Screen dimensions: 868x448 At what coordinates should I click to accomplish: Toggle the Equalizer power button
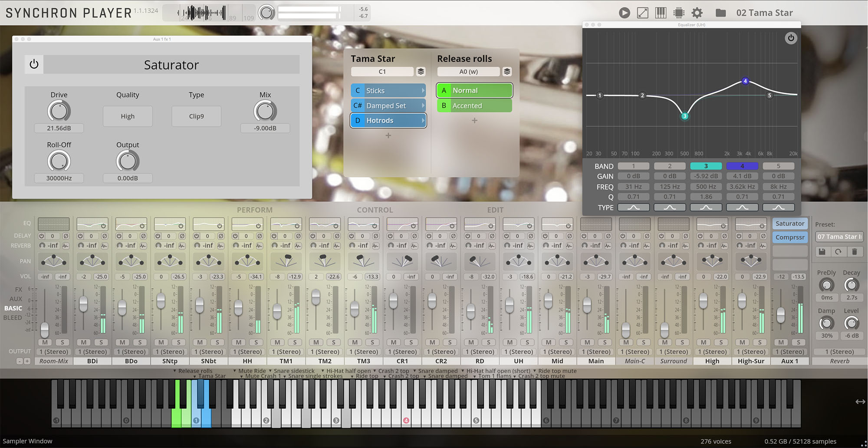click(x=791, y=38)
